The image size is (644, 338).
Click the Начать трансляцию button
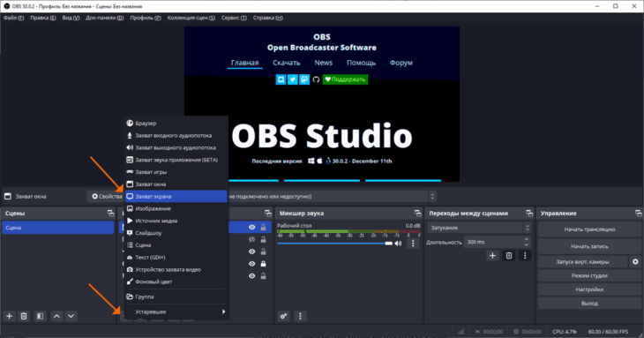[x=589, y=229]
